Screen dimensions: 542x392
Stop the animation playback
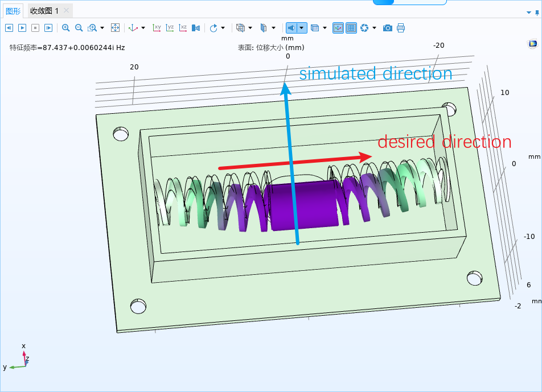click(x=35, y=28)
